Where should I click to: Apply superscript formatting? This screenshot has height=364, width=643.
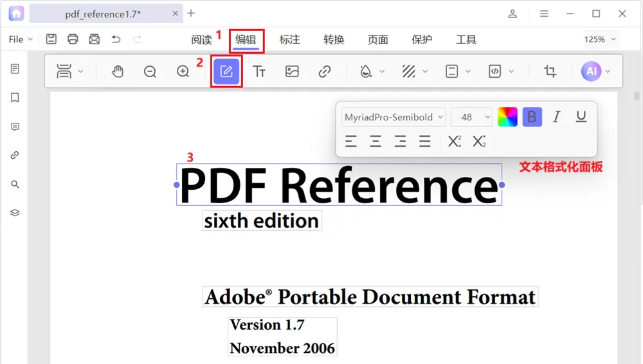click(x=455, y=141)
